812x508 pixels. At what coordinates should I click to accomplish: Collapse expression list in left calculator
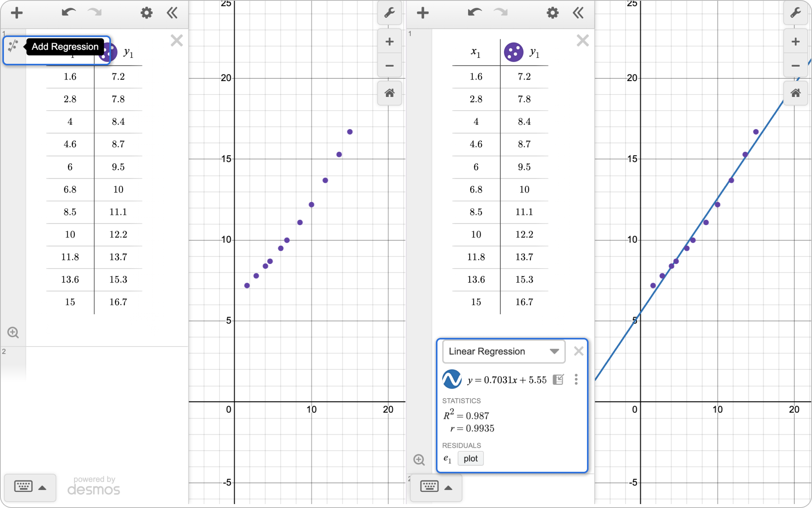pyautogui.click(x=172, y=13)
